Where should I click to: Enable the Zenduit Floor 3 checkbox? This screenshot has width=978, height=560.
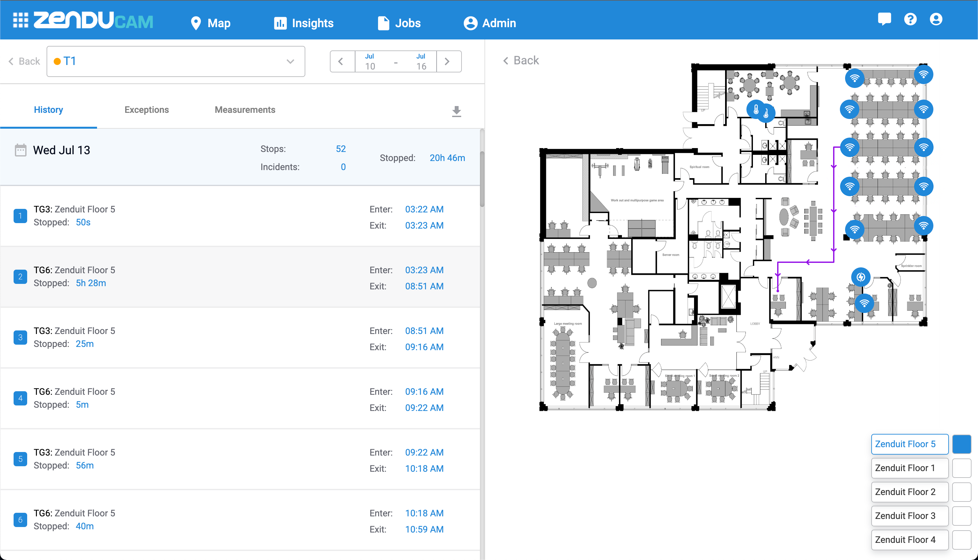962,516
